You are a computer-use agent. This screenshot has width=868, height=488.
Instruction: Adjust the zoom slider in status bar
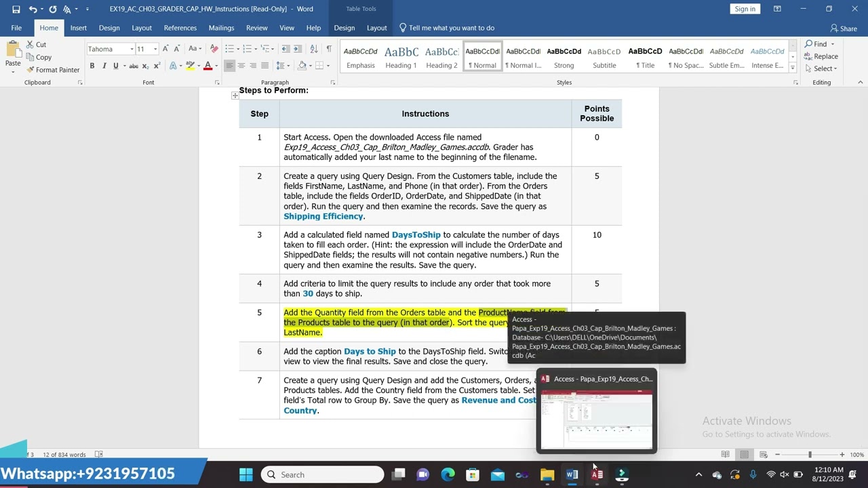click(x=810, y=454)
